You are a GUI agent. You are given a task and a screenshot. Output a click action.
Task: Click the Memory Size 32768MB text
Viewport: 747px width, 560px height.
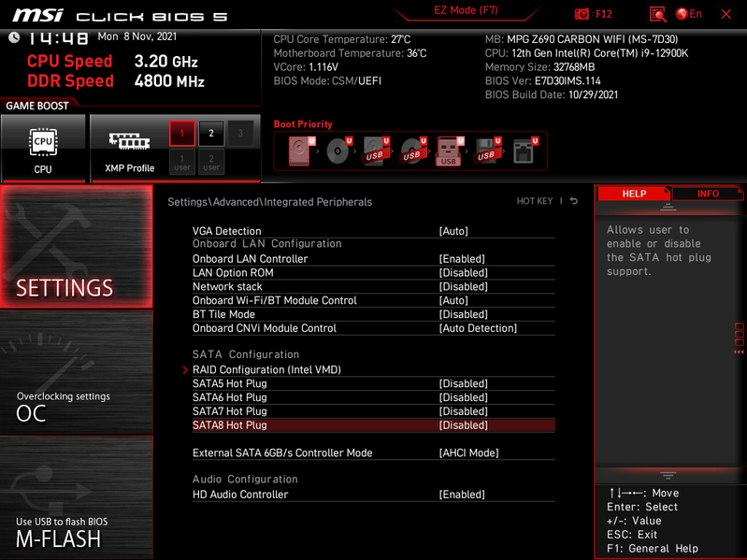coord(539,67)
